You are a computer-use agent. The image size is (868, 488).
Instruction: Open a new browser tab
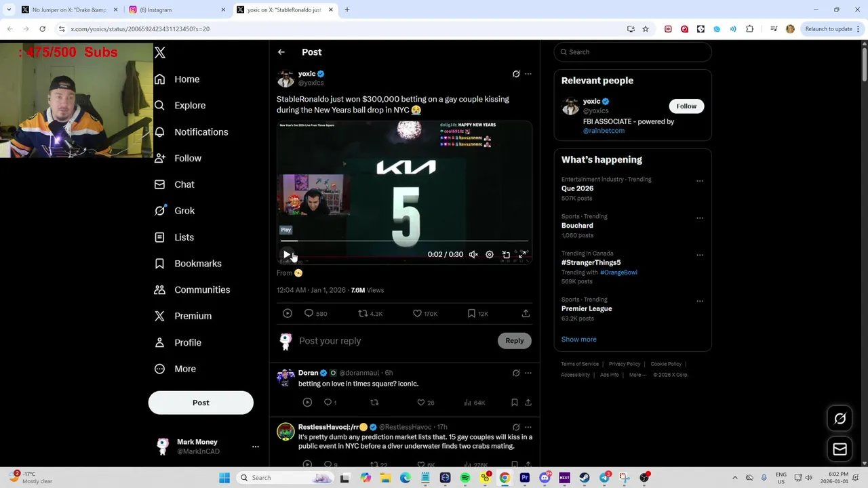coord(347,9)
